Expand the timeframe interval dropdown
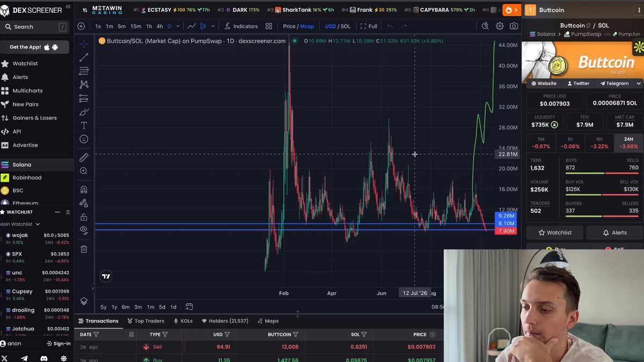 [x=179, y=26]
